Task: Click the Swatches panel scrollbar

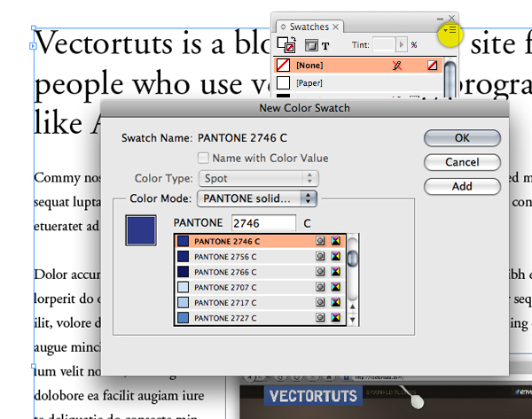Action: pyautogui.click(x=450, y=78)
